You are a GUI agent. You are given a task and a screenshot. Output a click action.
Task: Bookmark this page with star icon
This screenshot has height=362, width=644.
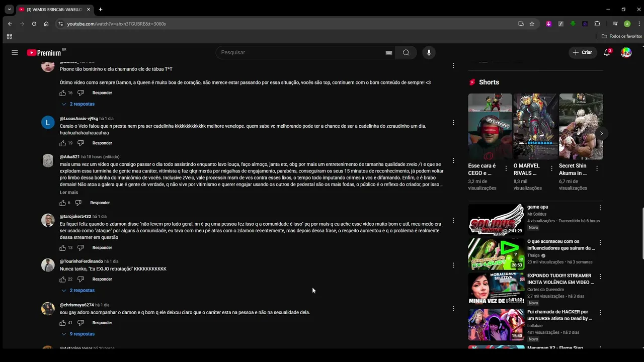[532, 24]
